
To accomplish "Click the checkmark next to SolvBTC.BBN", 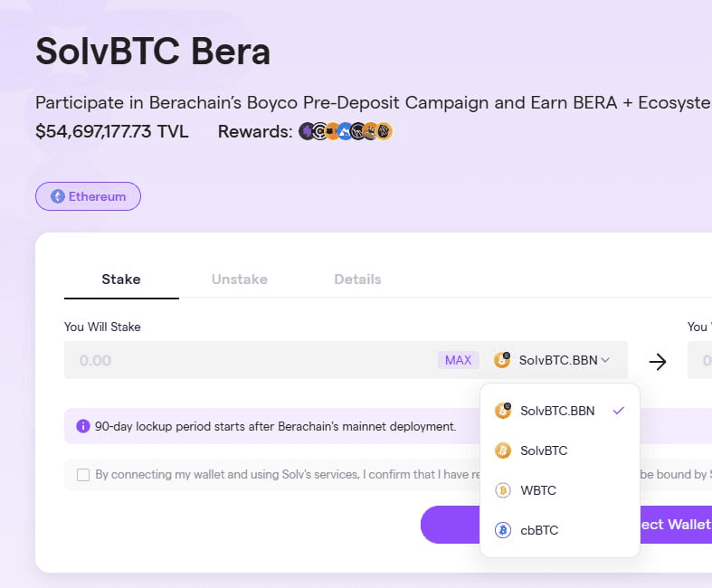I will (618, 411).
